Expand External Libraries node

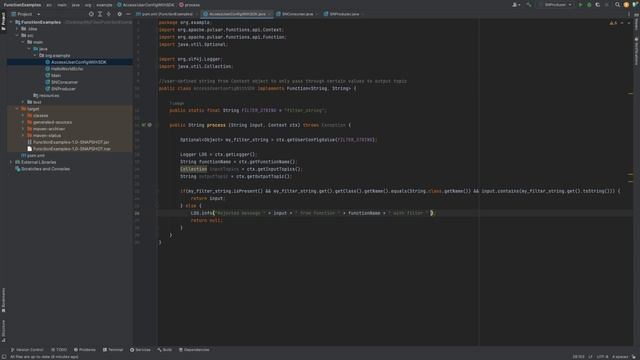point(11,162)
